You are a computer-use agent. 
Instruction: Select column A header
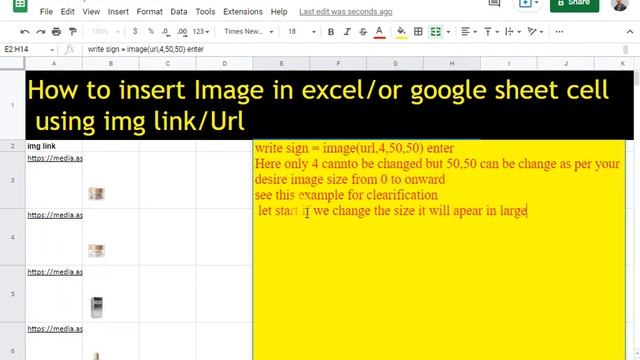54,64
